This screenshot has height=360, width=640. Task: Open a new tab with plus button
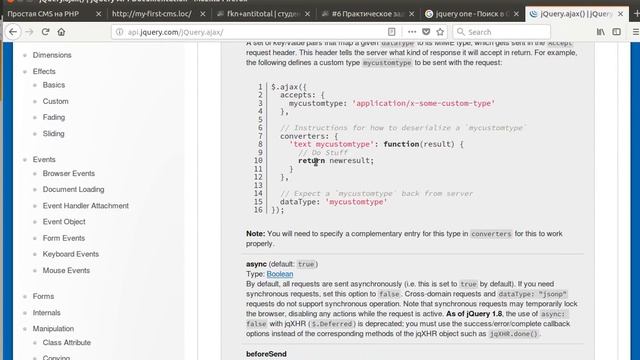(636, 13)
